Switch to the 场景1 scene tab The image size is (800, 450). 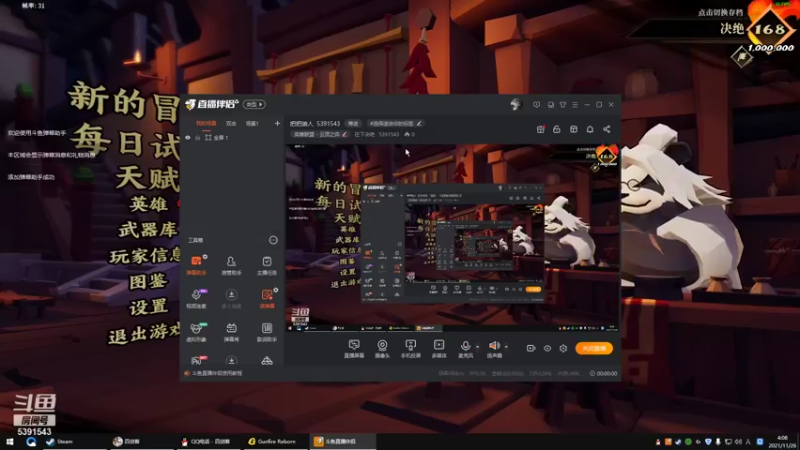[252, 123]
